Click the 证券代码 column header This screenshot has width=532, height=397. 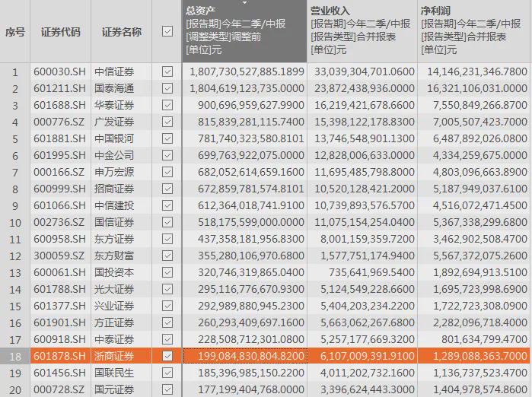(x=60, y=32)
